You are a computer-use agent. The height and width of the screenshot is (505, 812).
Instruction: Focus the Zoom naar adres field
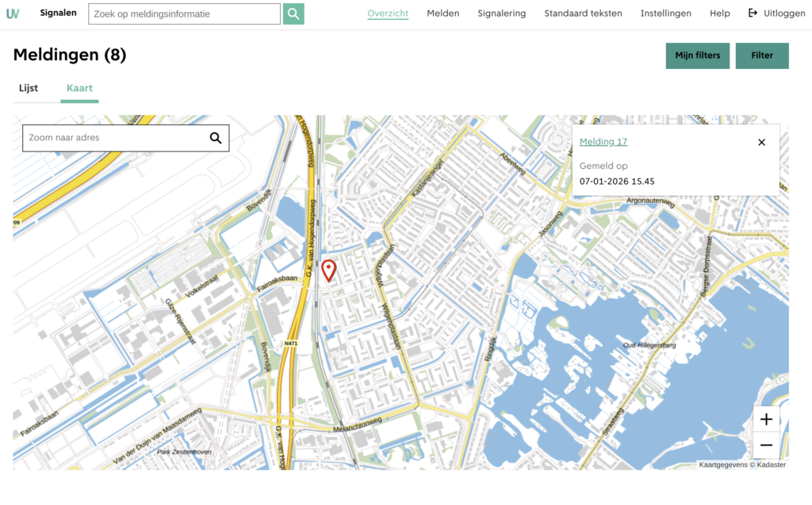(x=115, y=138)
